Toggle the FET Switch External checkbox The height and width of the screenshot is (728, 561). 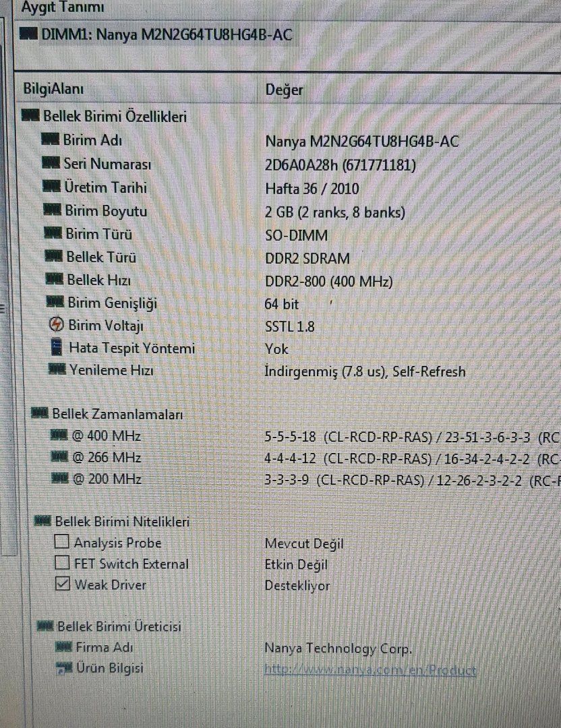pyautogui.click(x=62, y=563)
